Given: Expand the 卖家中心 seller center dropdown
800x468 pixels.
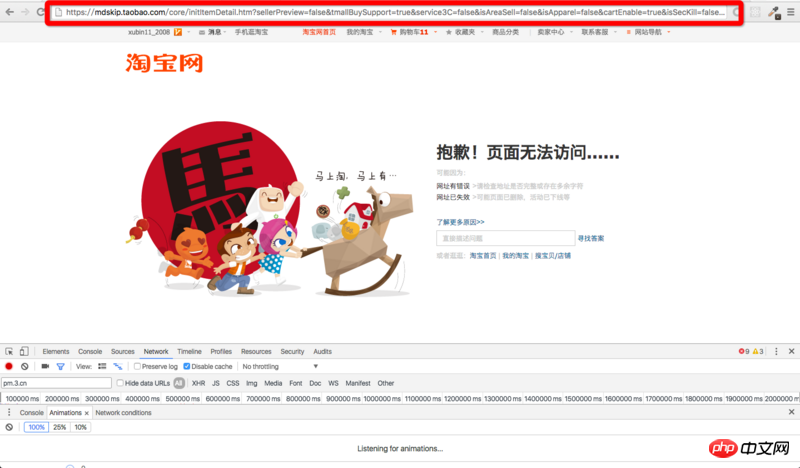Looking at the screenshot, I should pyautogui.click(x=571, y=32).
